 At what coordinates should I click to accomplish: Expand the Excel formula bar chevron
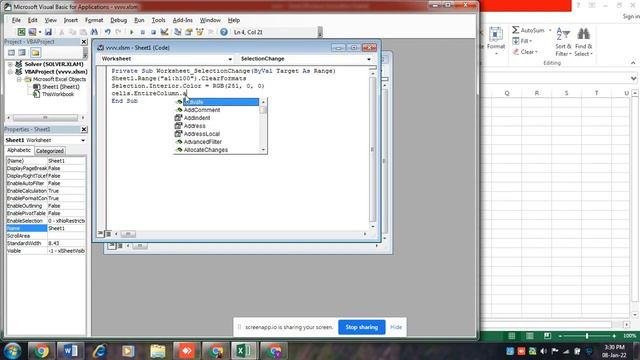tap(633, 78)
